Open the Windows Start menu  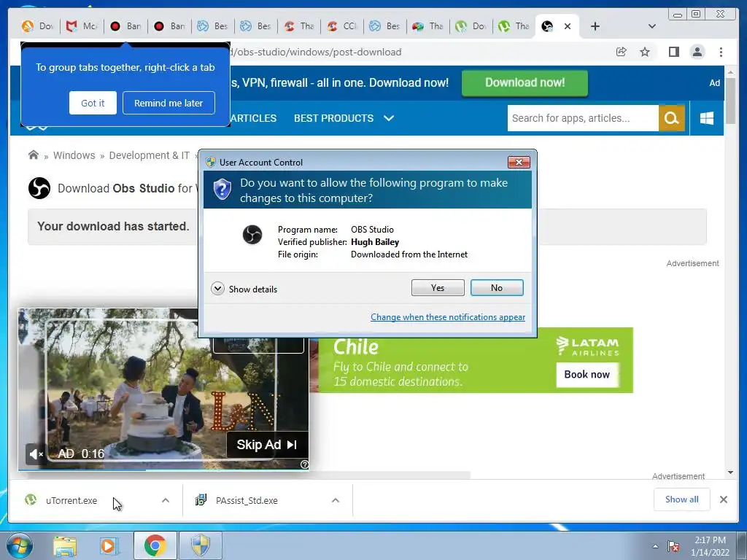(x=19, y=545)
